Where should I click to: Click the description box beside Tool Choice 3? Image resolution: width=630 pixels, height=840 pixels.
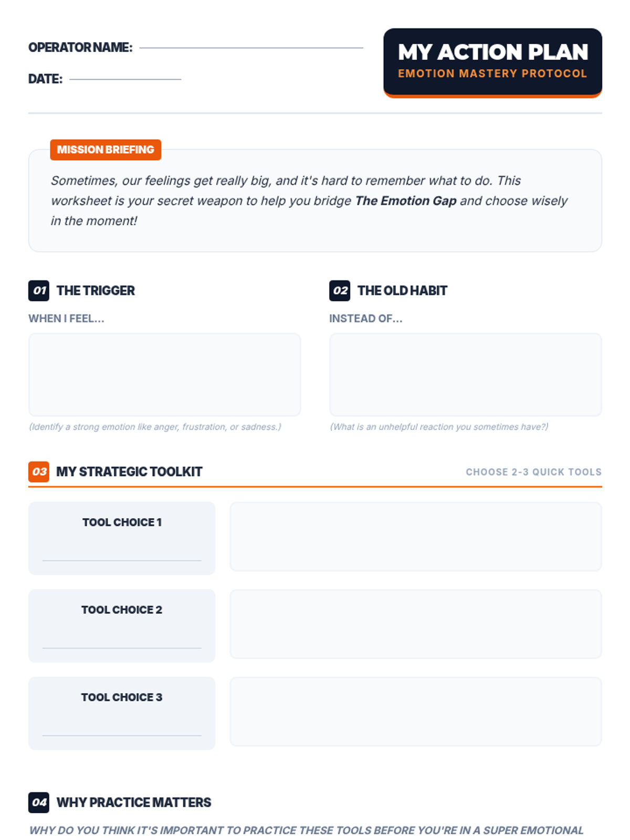(416, 711)
